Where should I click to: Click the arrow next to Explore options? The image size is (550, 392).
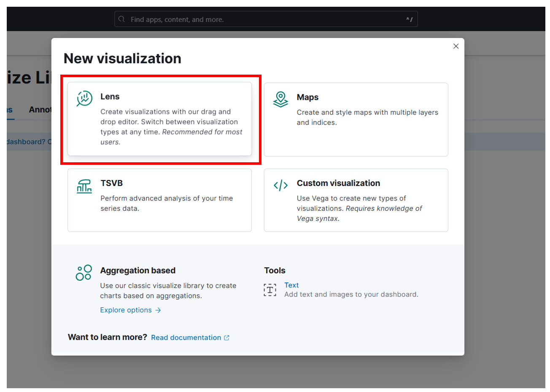click(158, 310)
